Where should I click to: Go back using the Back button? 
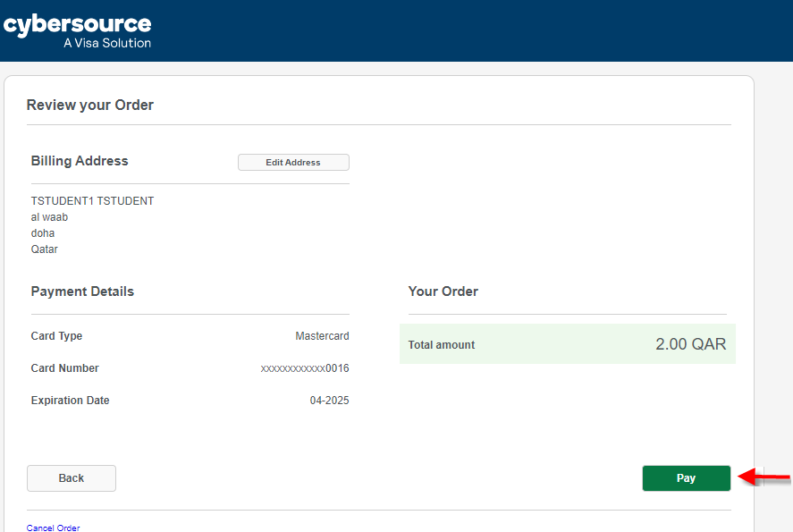(72, 478)
